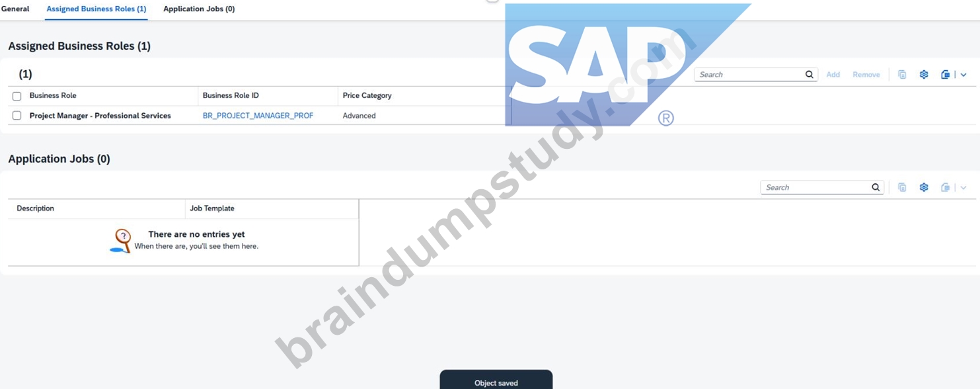Image resolution: width=980 pixels, height=389 pixels.
Task: Open the Application Jobs (0) tab
Action: pyautogui.click(x=199, y=9)
